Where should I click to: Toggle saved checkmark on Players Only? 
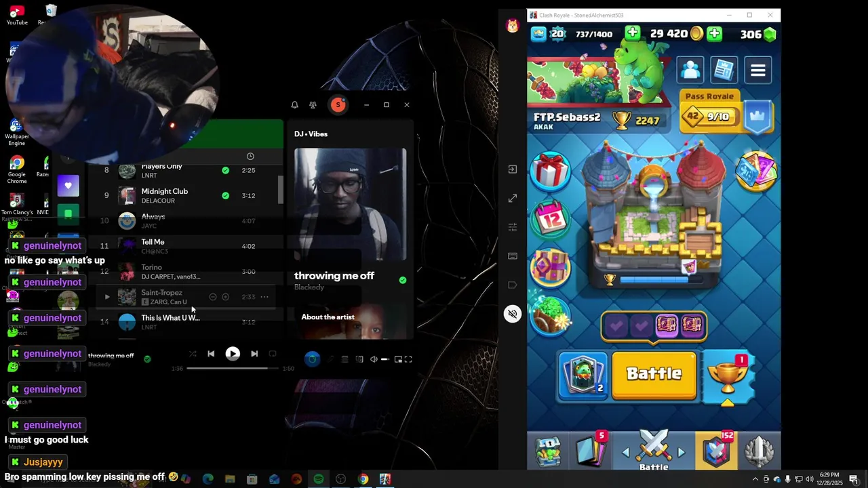pos(225,170)
